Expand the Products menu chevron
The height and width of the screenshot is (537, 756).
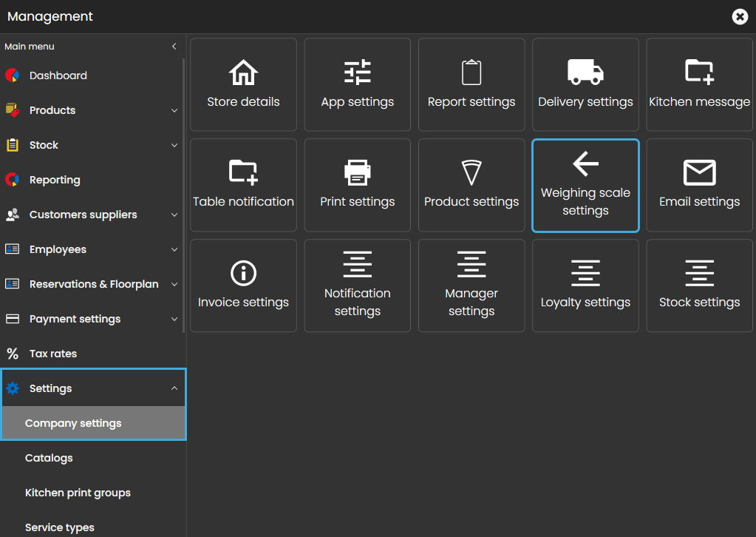coord(174,111)
